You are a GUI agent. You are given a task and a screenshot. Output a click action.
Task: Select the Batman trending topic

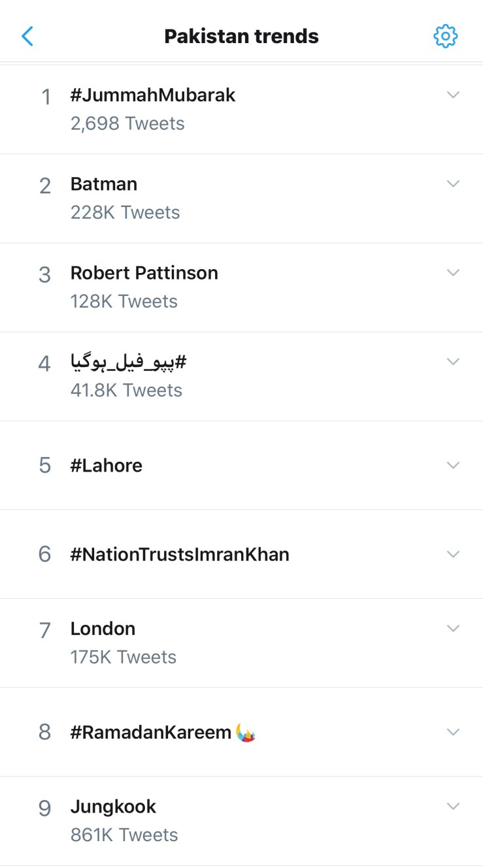(104, 184)
